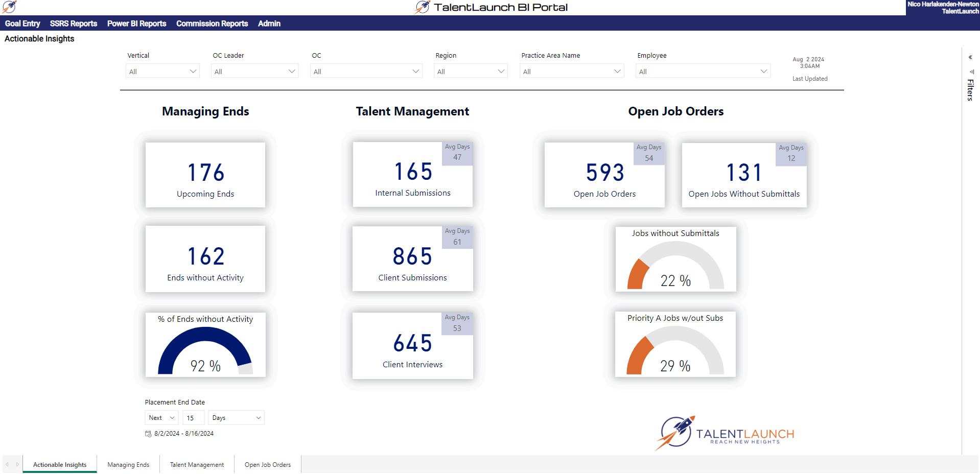The width and height of the screenshot is (980, 474).
Task: Expand the Practice Area Name dropdown
Action: (x=572, y=71)
